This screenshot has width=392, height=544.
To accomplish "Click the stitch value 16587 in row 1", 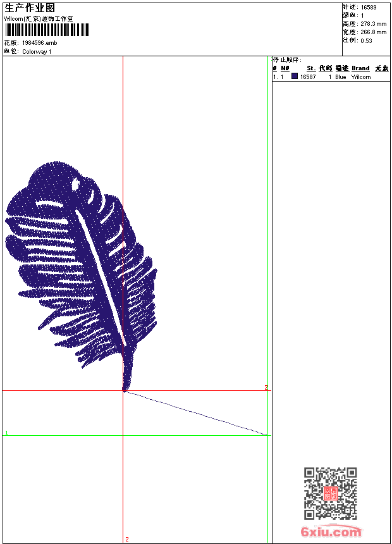I will pyautogui.click(x=308, y=77).
